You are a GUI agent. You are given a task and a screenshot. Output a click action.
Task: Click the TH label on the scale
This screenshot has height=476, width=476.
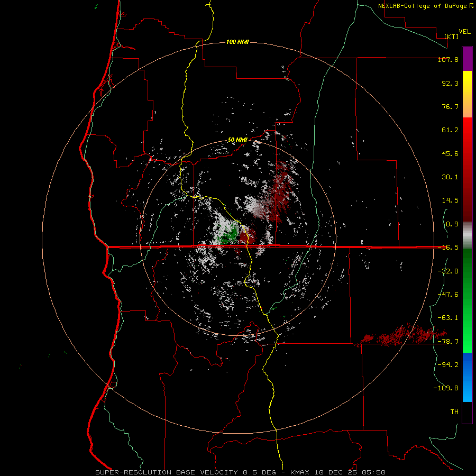pyautogui.click(x=454, y=412)
